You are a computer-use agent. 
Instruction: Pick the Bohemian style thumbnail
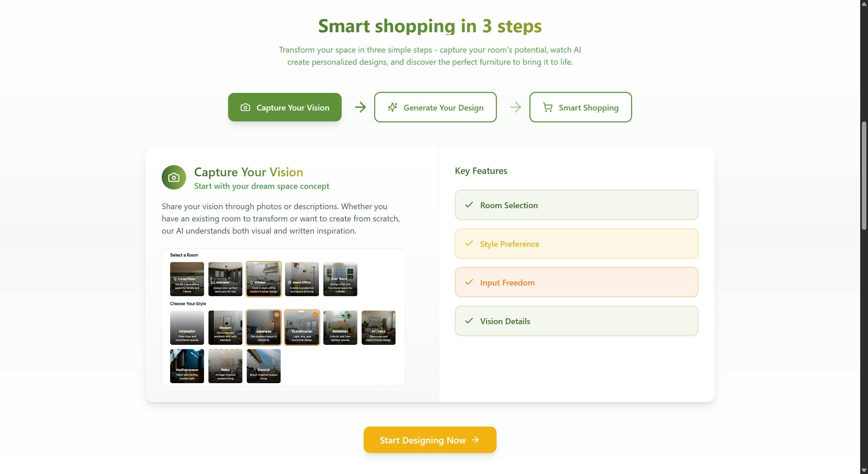340,328
